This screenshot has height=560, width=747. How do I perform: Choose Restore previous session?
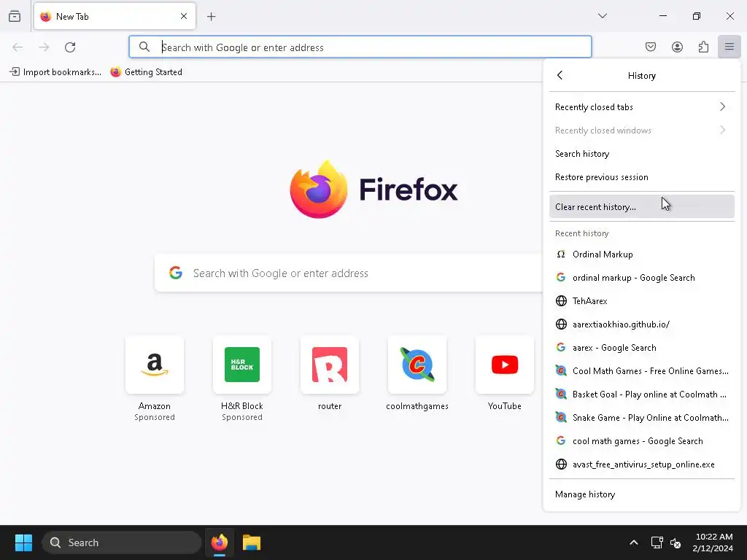tap(642, 176)
